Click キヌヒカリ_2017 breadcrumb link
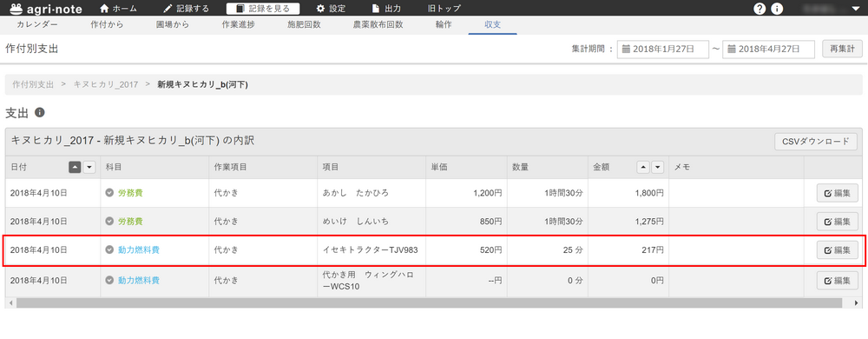The height and width of the screenshot is (339, 868). tap(106, 85)
